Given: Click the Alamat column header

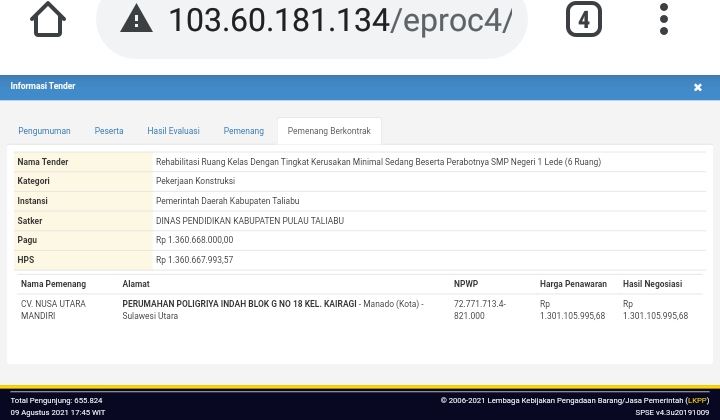Looking at the screenshot, I should point(136,284).
